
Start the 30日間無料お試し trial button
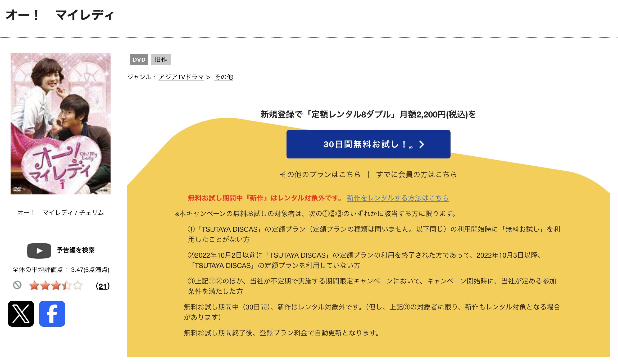[368, 144]
